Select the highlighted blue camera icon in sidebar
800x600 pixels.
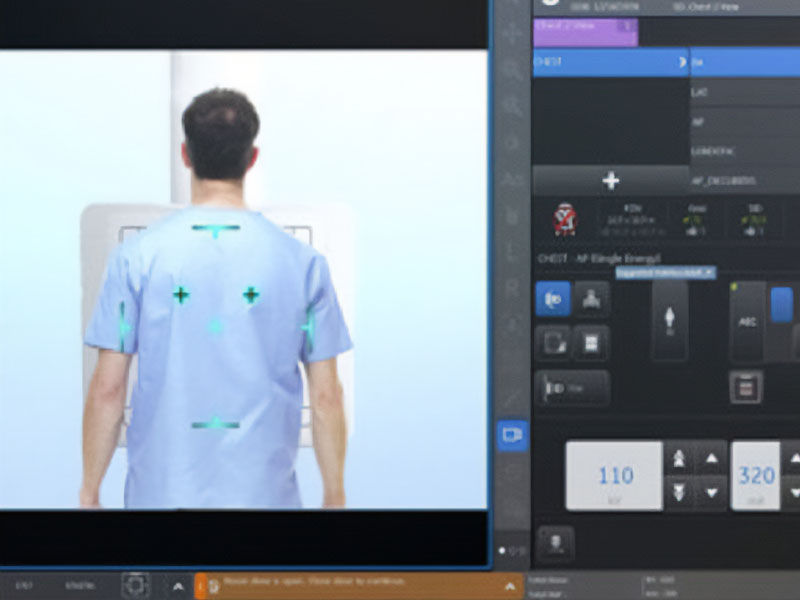click(512, 435)
